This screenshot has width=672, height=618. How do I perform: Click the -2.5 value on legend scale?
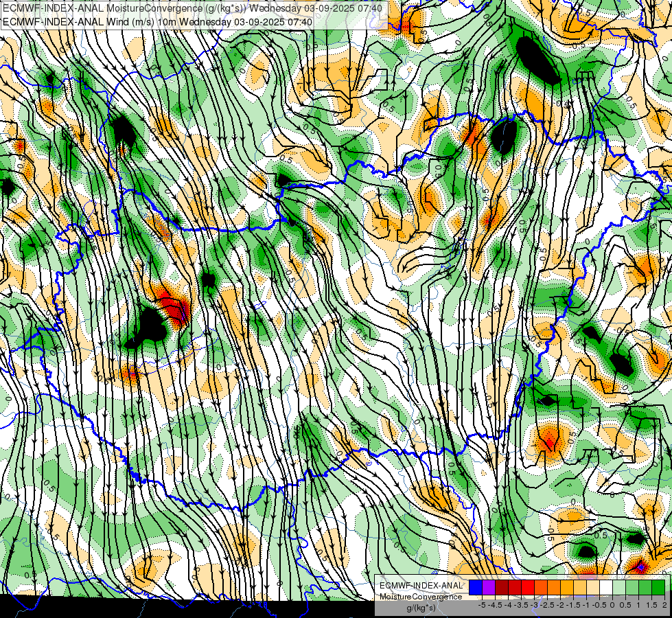[547, 605]
